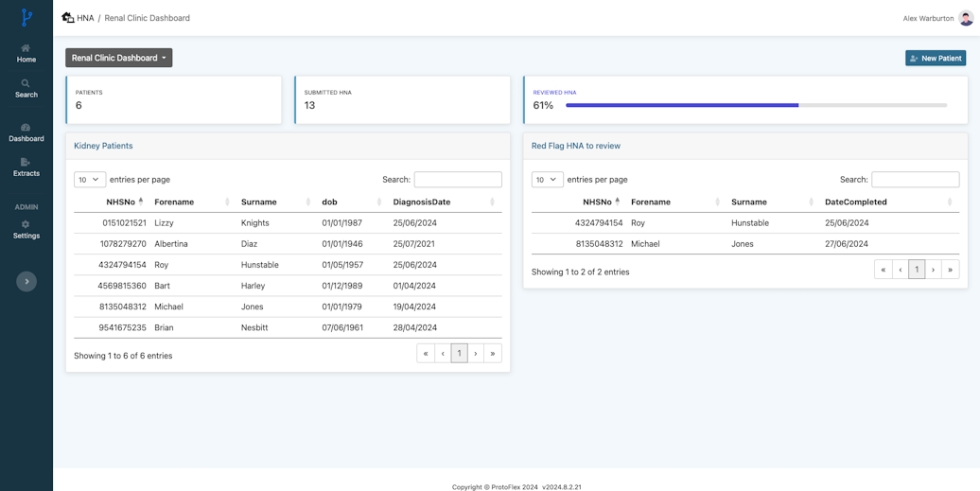
Task: Go to last page of Red Flag table
Action: pyautogui.click(x=950, y=270)
